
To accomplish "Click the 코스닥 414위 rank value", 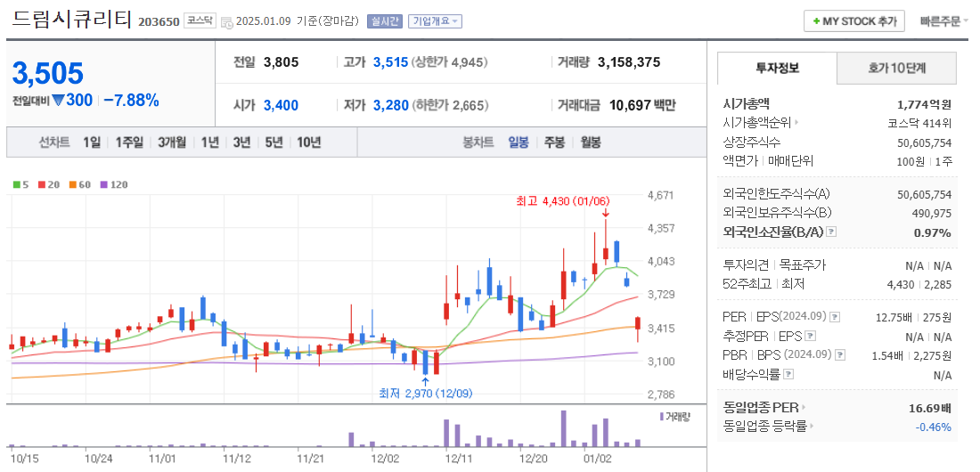I will (920, 123).
